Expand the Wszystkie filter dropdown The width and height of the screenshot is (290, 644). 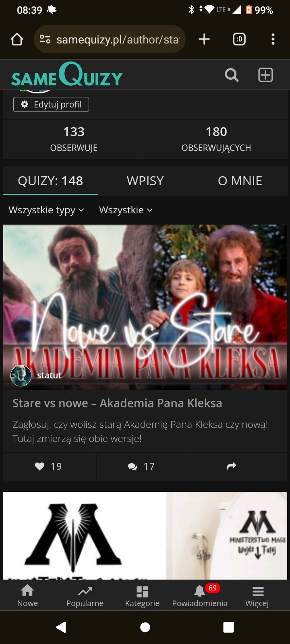126,210
